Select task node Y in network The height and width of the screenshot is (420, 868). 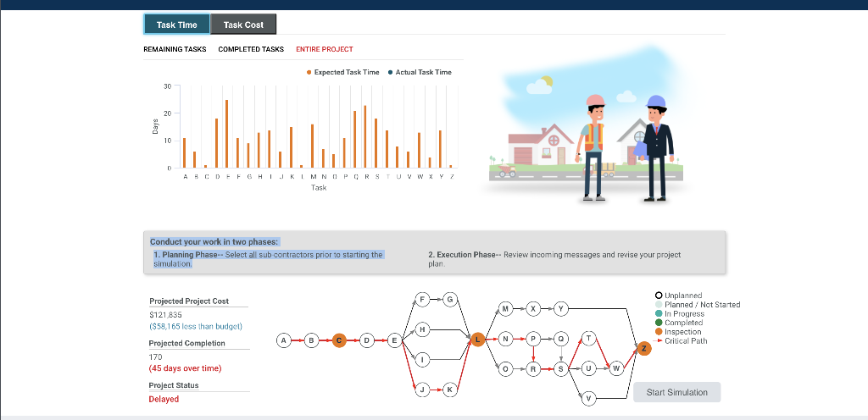tap(561, 309)
